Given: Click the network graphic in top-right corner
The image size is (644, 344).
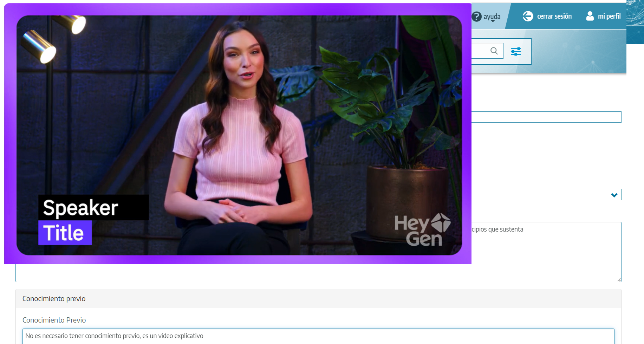Looking at the screenshot, I should click(x=635, y=22).
